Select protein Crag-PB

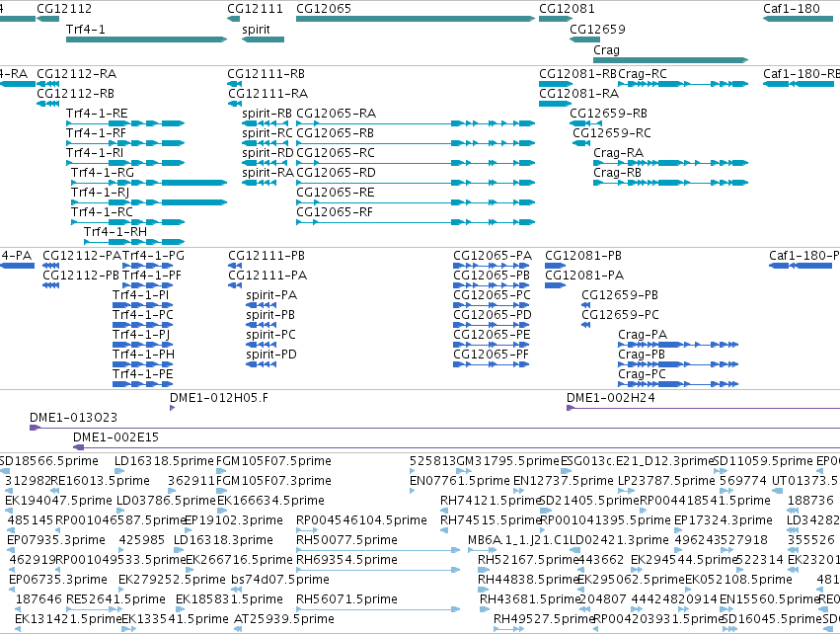tap(678, 364)
